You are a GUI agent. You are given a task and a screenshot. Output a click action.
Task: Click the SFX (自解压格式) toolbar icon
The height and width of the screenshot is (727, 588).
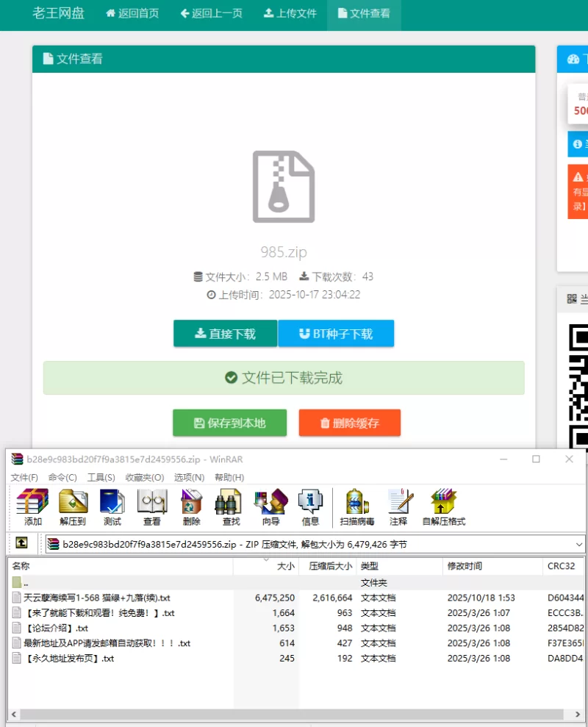pos(443,506)
